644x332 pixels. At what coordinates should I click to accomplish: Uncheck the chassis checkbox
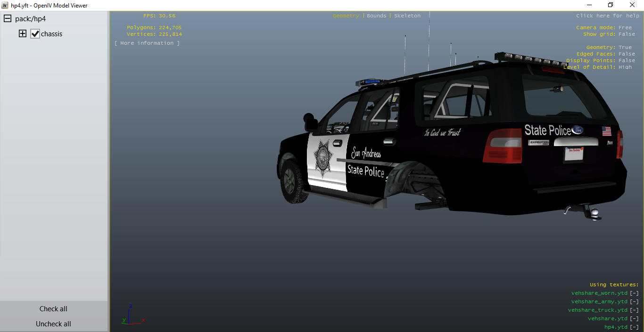pyautogui.click(x=35, y=34)
